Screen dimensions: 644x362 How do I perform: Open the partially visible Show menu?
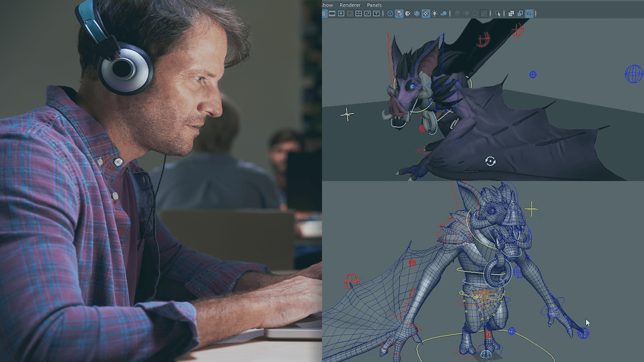[x=327, y=5]
